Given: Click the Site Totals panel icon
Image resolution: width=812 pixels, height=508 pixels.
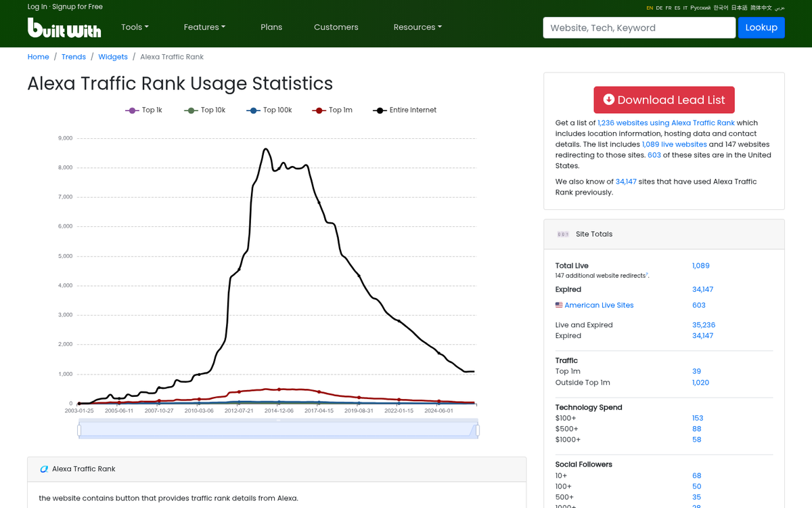Looking at the screenshot, I should pyautogui.click(x=563, y=234).
